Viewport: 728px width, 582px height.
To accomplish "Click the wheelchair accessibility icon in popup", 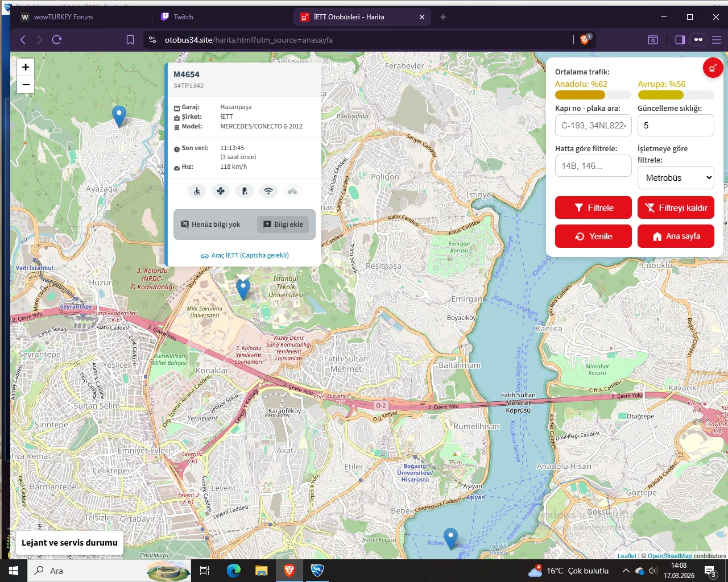I will coord(197,192).
